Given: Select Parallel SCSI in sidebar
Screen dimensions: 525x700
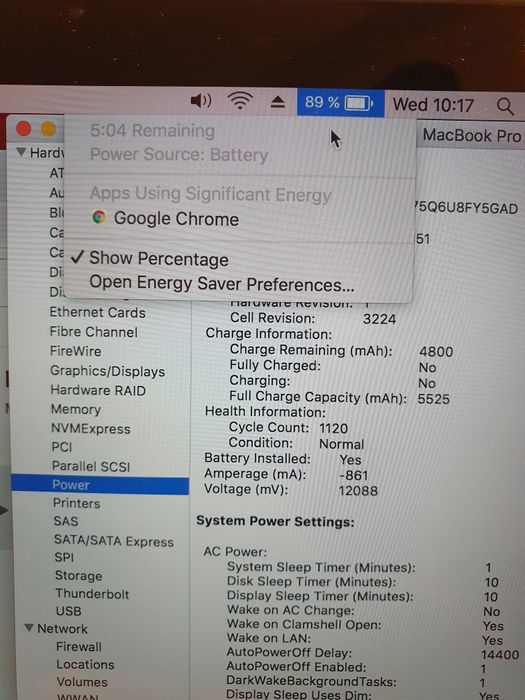Looking at the screenshot, I should point(91,466).
